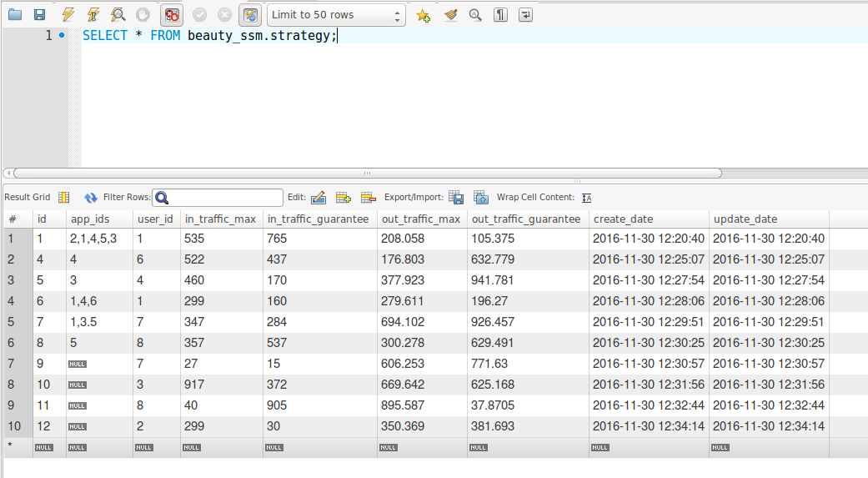Select the breakpoint dot beside line 1
The image size is (868, 478).
[62, 35]
